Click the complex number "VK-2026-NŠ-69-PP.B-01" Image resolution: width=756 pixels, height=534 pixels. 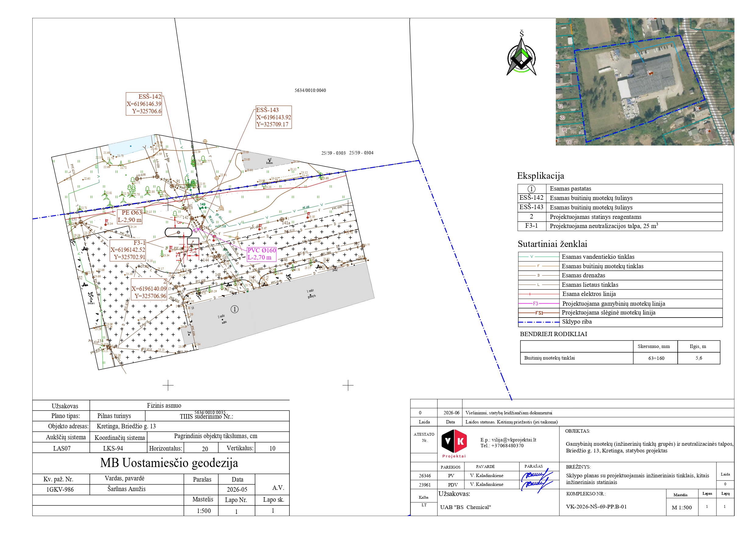(x=596, y=507)
